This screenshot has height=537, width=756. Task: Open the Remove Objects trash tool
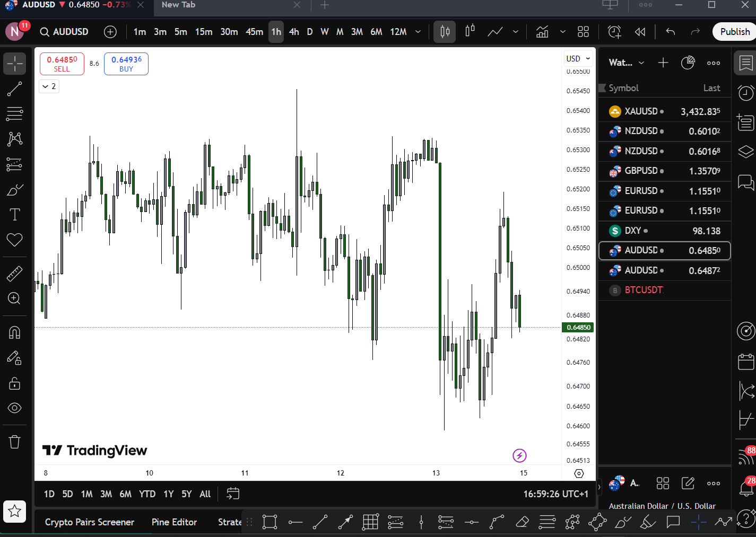pyautogui.click(x=15, y=441)
